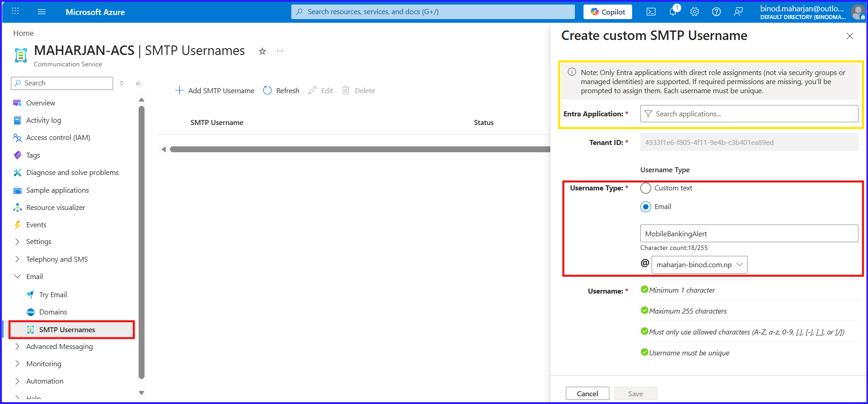Click the horizontal table scrollbar
Viewport: 868px width, 404px height.
click(360, 149)
